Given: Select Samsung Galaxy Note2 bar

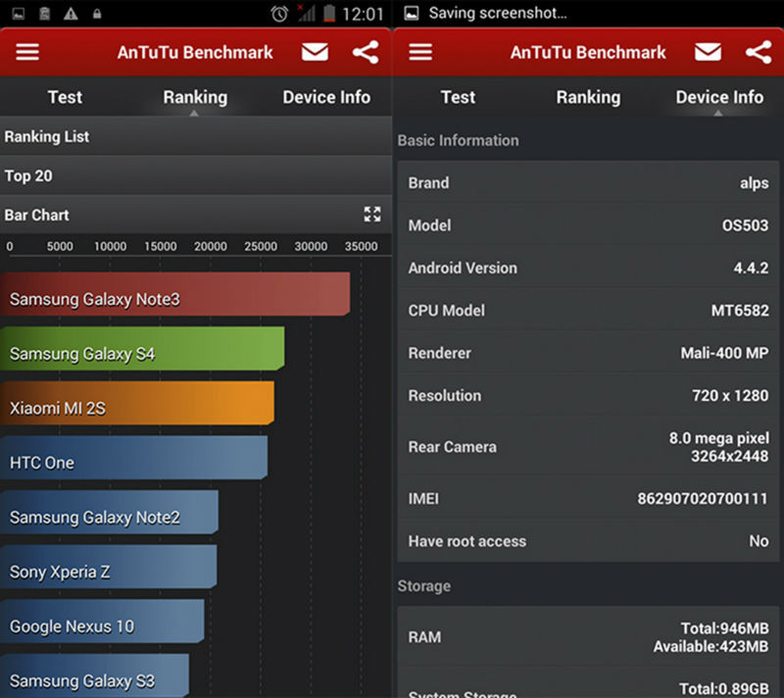Looking at the screenshot, I should pos(109,512).
